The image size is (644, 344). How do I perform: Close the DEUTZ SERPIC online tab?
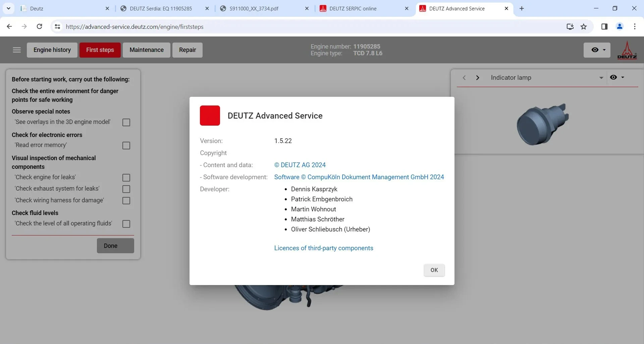(407, 8)
